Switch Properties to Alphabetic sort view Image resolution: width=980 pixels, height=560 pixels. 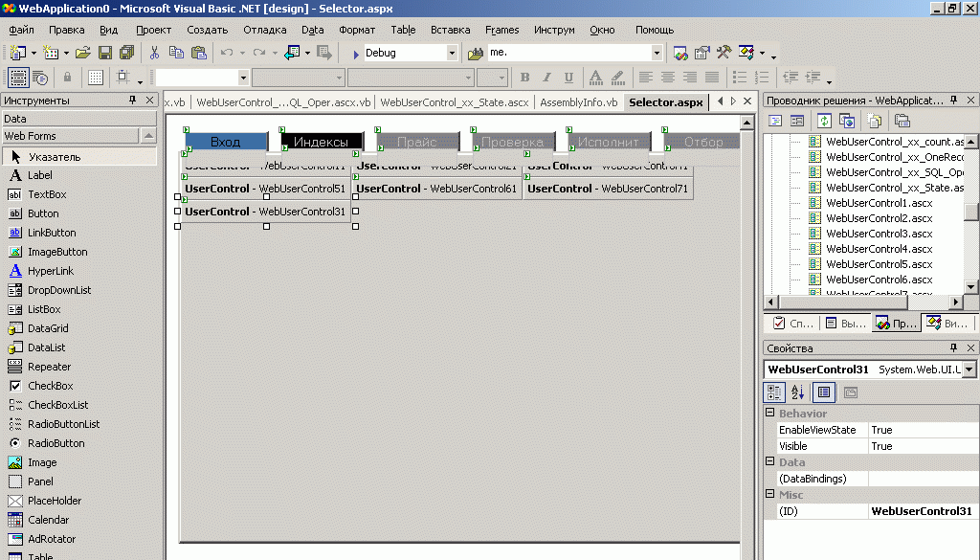coord(797,392)
